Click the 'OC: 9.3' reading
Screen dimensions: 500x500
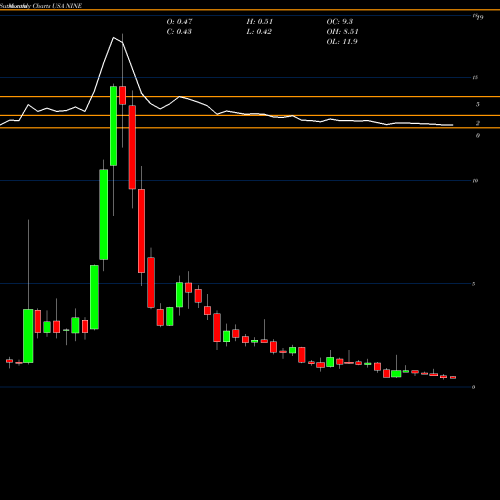pos(340,22)
